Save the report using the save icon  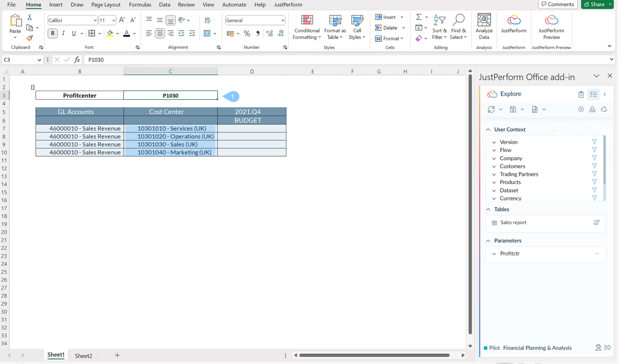(x=513, y=109)
